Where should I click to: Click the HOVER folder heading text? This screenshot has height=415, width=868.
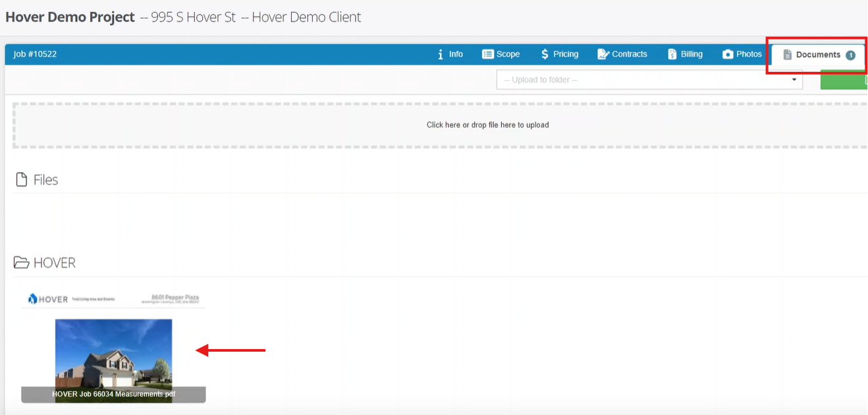coord(54,263)
